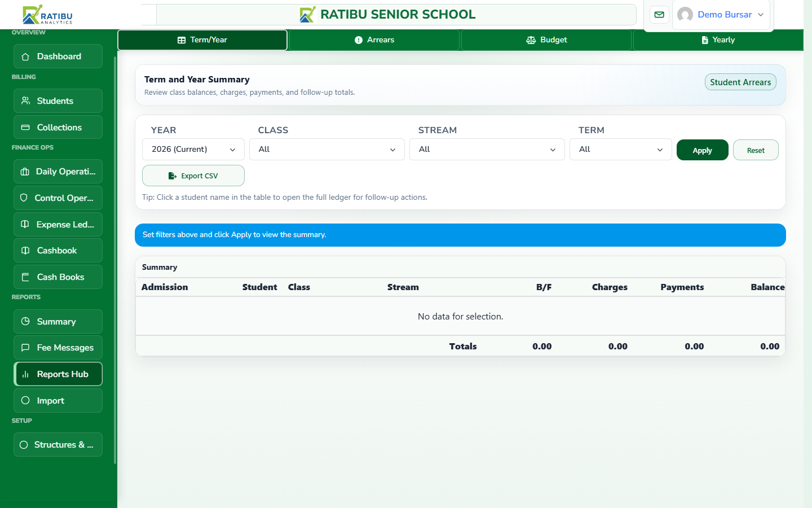The height and width of the screenshot is (508, 812).
Task: Click the Cash Books notebook icon
Action: click(x=25, y=277)
